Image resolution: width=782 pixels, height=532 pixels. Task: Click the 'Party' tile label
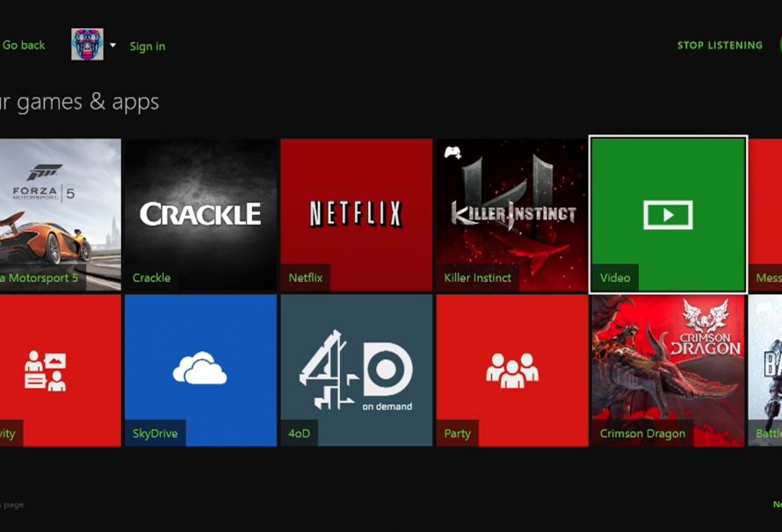[457, 434]
